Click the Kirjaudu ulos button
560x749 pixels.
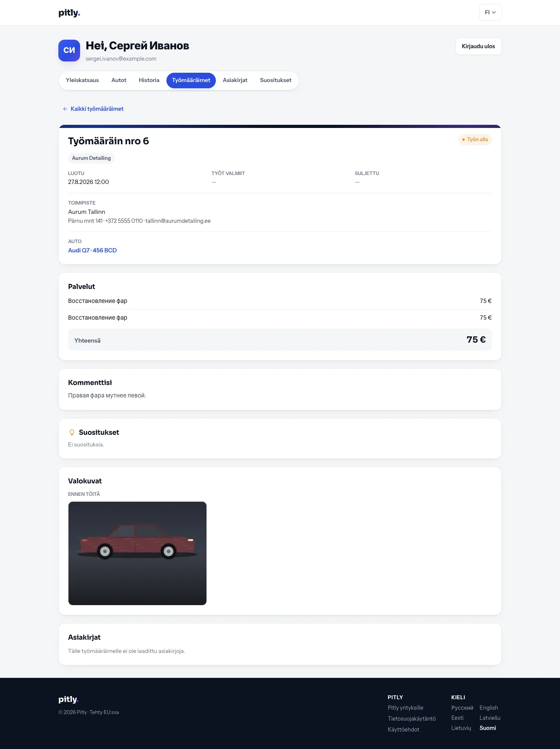tap(478, 46)
